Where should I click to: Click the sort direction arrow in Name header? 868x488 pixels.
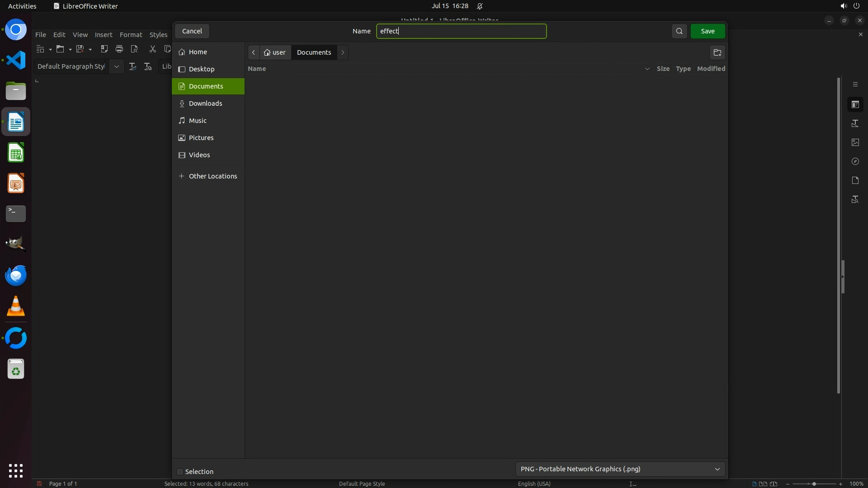coord(647,69)
